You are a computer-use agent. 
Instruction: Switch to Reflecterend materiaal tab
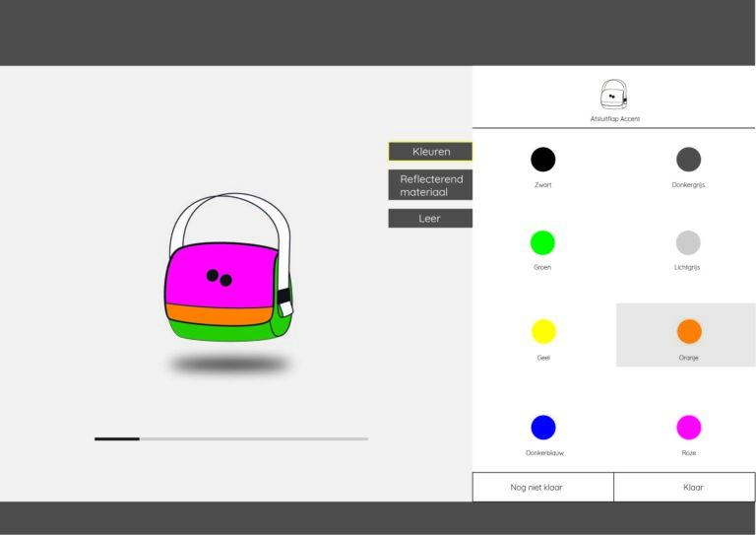[x=430, y=185]
